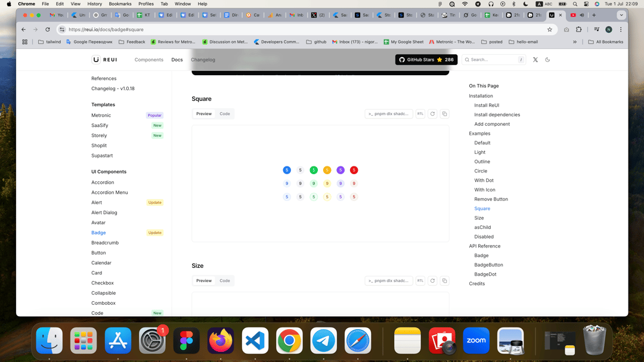Image resolution: width=644 pixels, height=362 pixels.
Task: Click the solid blue square badge showing 5
Action: click(x=287, y=170)
